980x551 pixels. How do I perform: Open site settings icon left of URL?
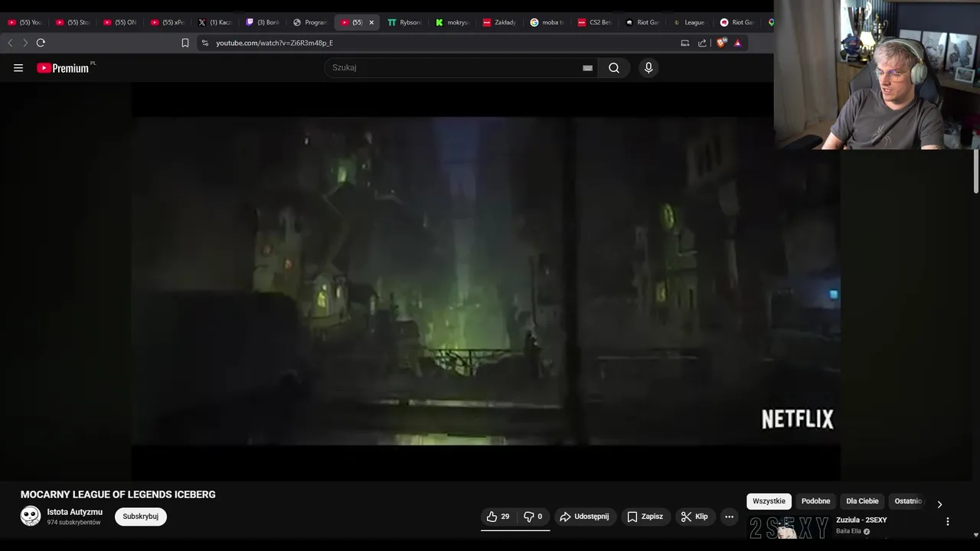[x=205, y=43]
